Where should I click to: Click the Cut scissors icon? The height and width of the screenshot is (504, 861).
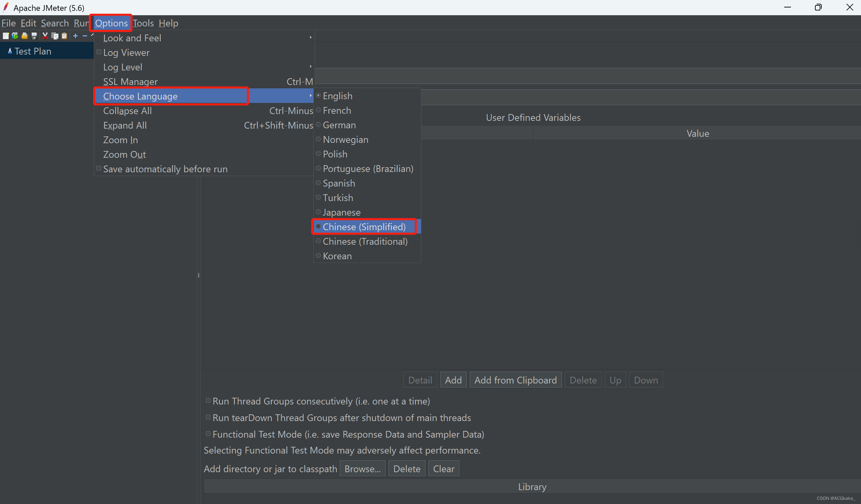tap(45, 36)
